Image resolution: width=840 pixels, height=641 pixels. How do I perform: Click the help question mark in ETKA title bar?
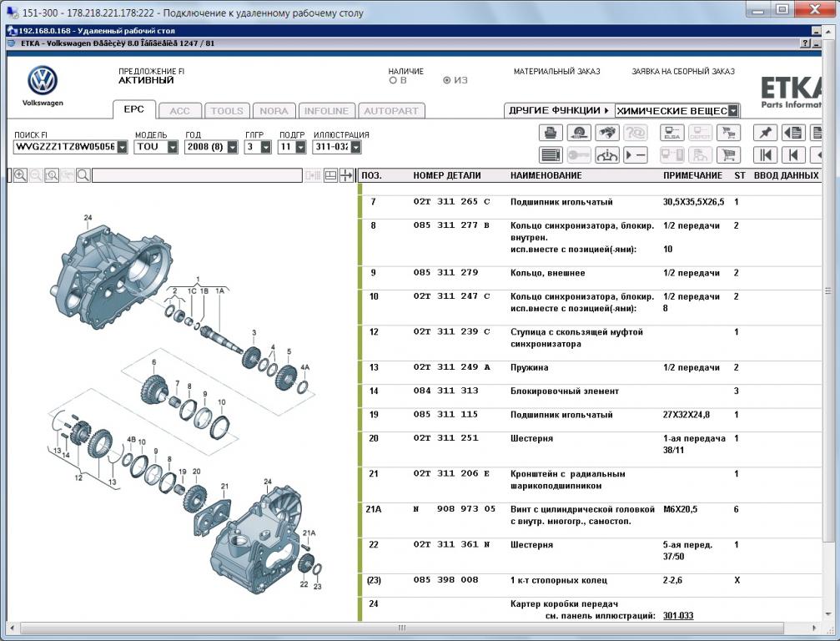tap(805, 43)
